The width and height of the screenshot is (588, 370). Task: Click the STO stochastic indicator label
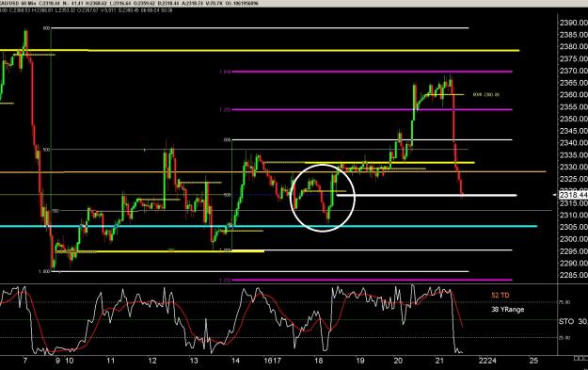566,321
